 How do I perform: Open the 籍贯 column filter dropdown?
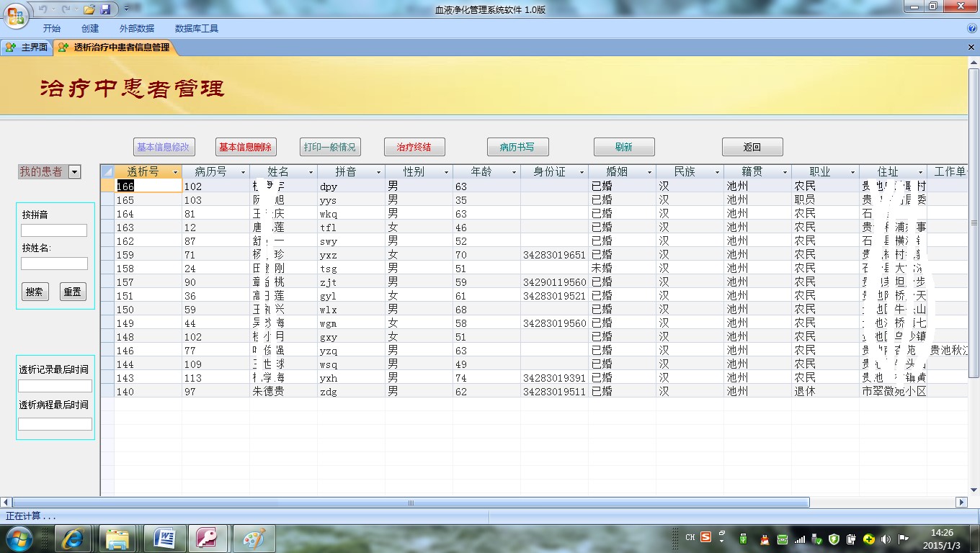[x=785, y=172]
